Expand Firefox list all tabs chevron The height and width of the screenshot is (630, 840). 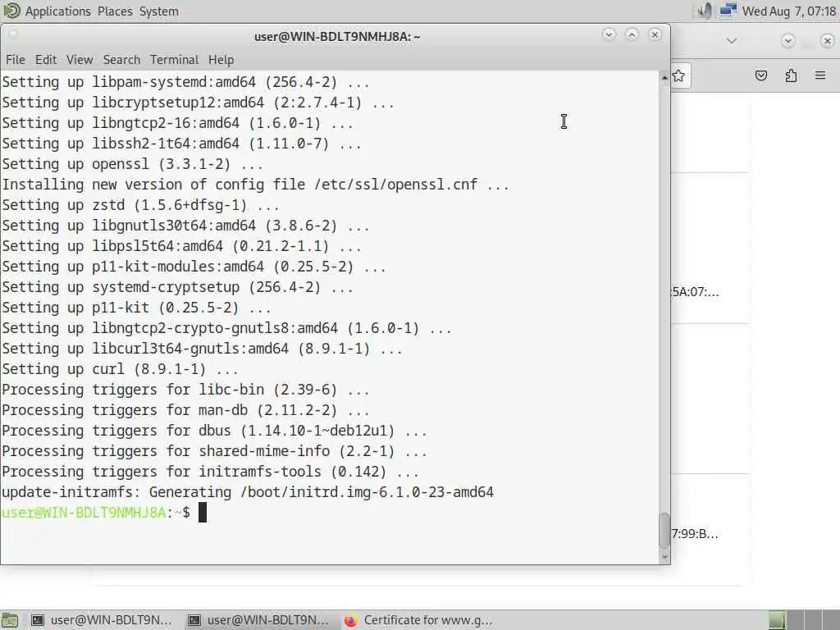point(731,41)
